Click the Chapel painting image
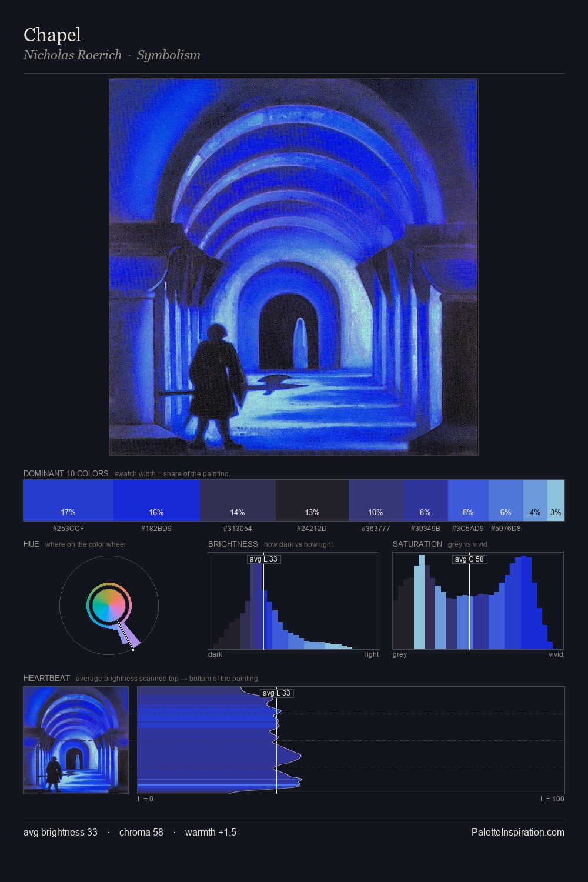Viewport: 588px width, 882px height. 293,267
